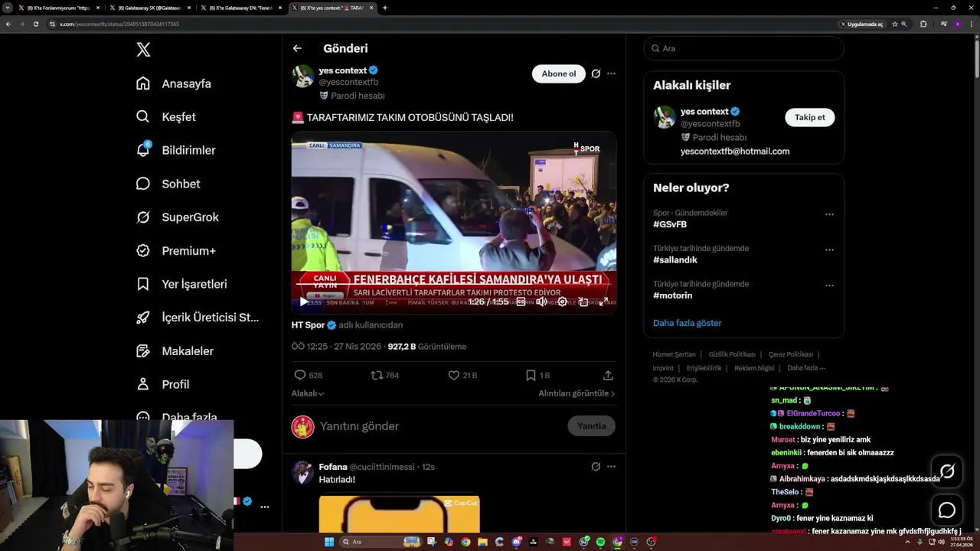Open the #GSvFB trending topic
Image resolution: width=980 pixels, height=551 pixels.
[670, 224]
